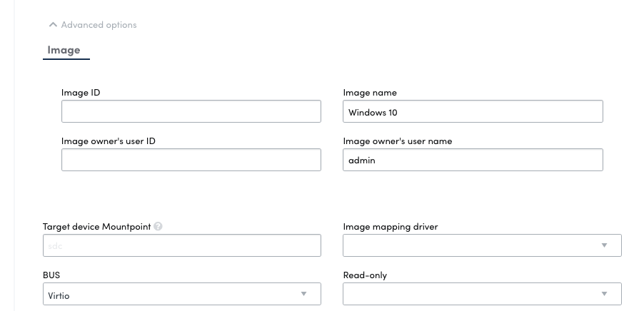Click the Read-only label text
Image resolution: width=644 pixels, height=311 pixels.
(365, 275)
